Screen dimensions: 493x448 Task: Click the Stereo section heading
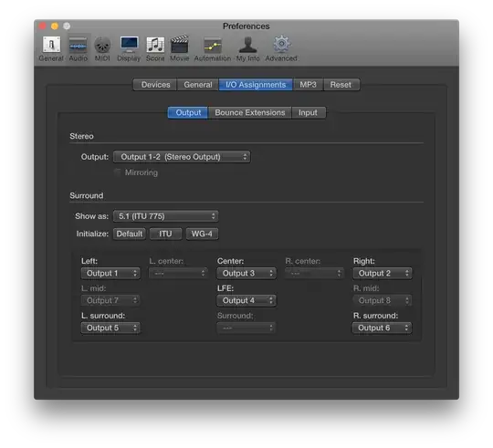[82, 136]
